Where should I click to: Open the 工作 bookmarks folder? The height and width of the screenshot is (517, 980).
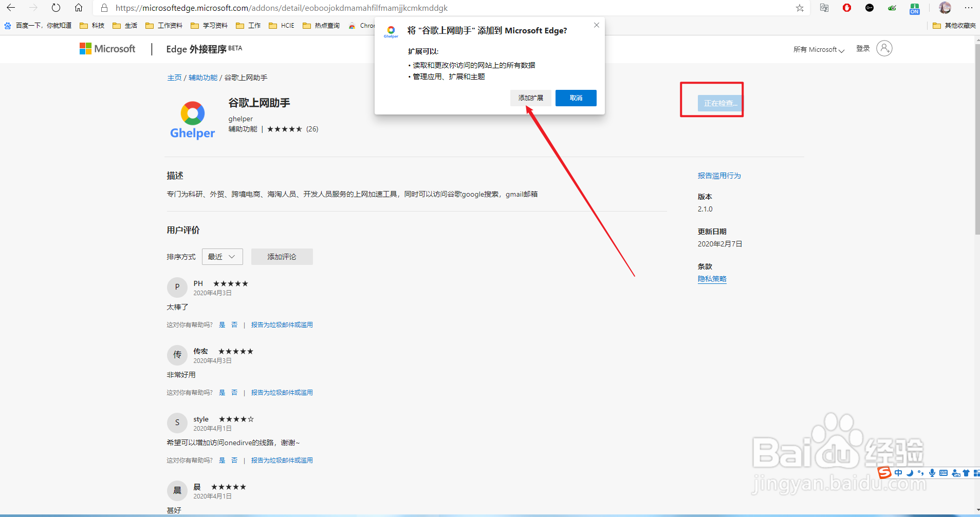[248, 25]
